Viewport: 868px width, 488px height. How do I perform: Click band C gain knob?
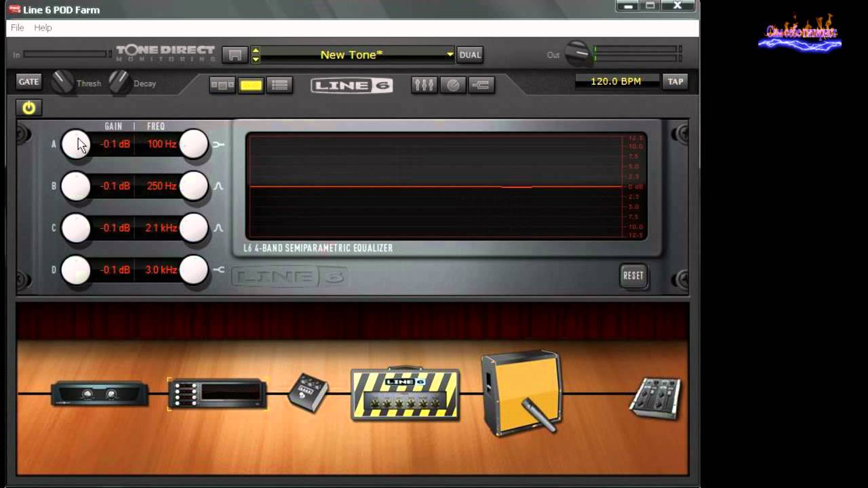point(76,228)
